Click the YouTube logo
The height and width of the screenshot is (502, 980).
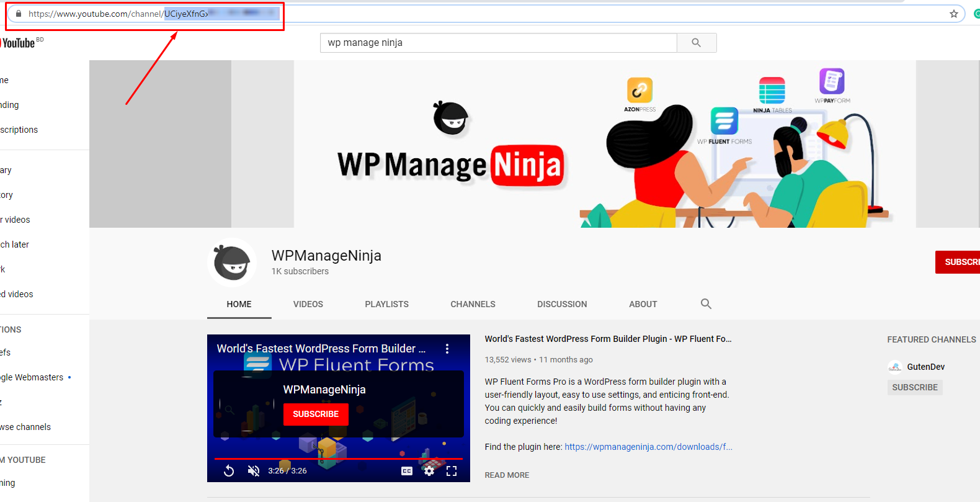[19, 43]
